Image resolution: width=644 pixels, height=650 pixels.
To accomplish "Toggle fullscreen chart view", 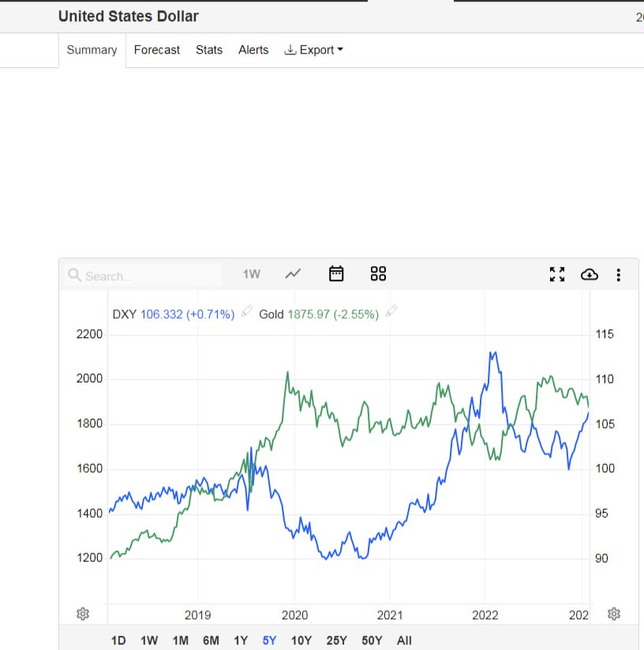I will point(557,274).
